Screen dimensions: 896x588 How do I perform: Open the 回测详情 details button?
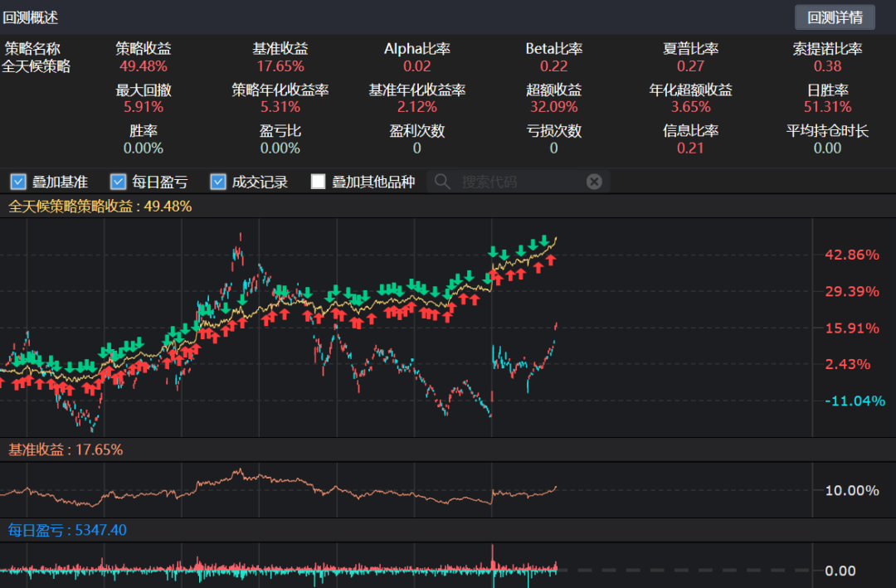(835, 17)
